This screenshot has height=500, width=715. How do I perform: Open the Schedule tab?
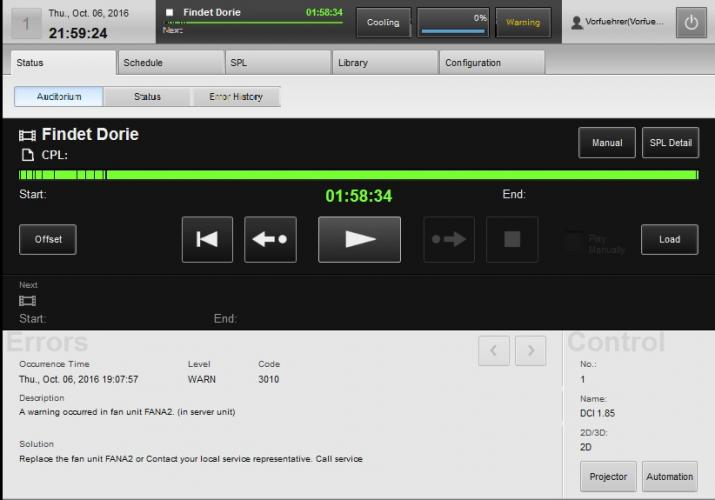point(169,63)
